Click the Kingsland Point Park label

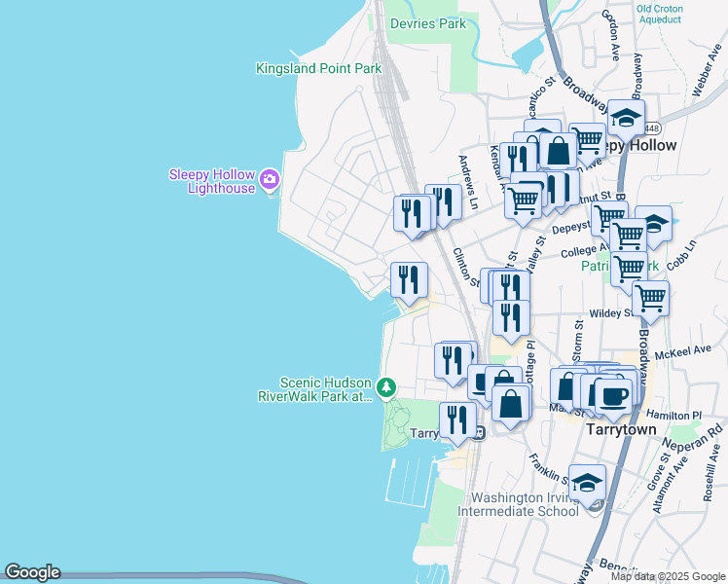click(319, 69)
